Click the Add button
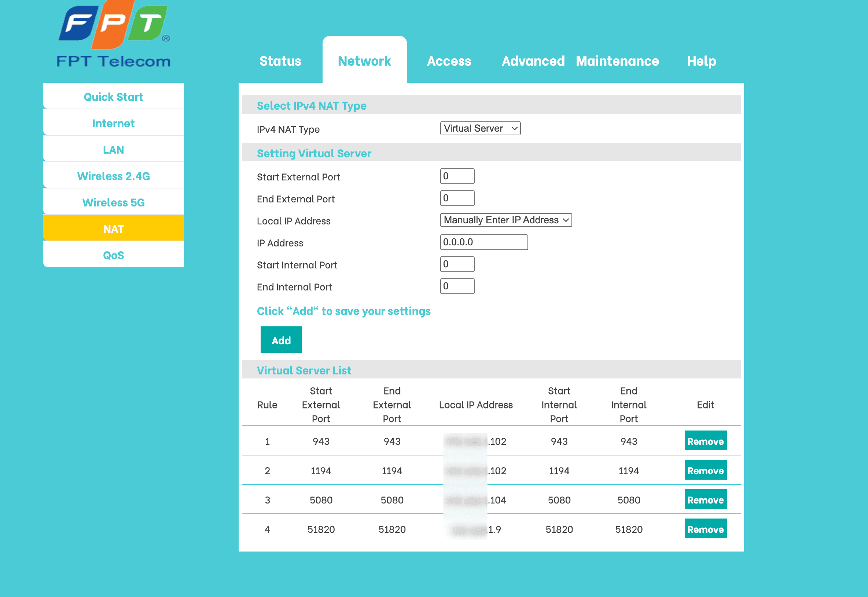Image resolution: width=868 pixels, height=597 pixels. [x=281, y=340]
